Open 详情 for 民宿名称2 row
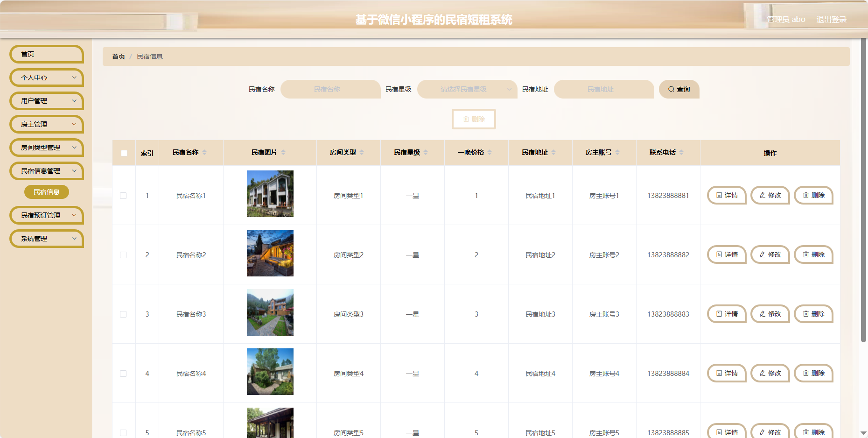 (x=727, y=254)
